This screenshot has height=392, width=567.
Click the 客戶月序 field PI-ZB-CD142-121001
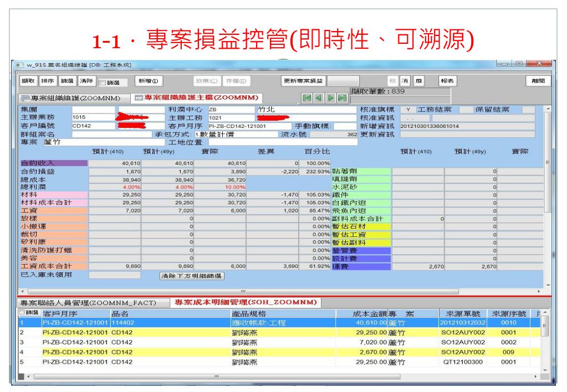coord(249,126)
